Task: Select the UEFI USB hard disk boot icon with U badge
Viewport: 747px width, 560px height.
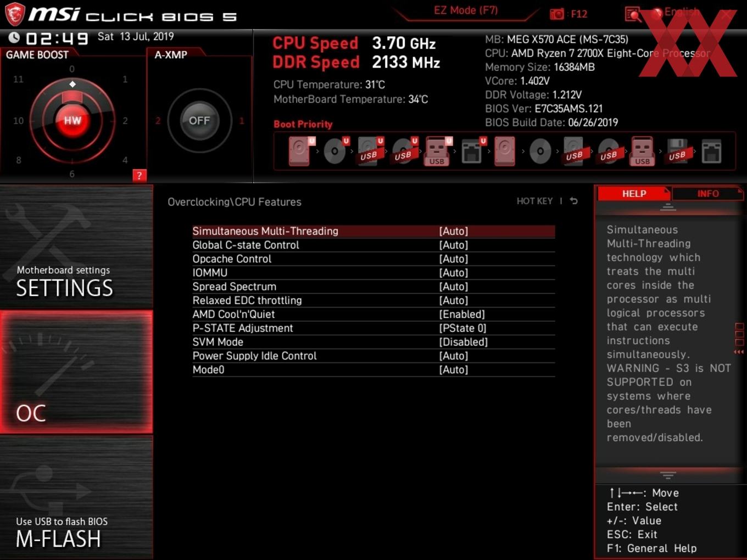Action: pos(370,151)
